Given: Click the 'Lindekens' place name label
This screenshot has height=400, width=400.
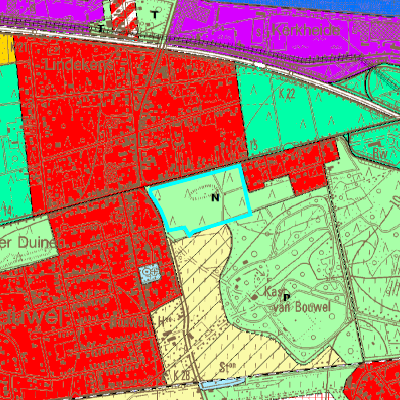Looking at the screenshot, I should coord(79,65).
